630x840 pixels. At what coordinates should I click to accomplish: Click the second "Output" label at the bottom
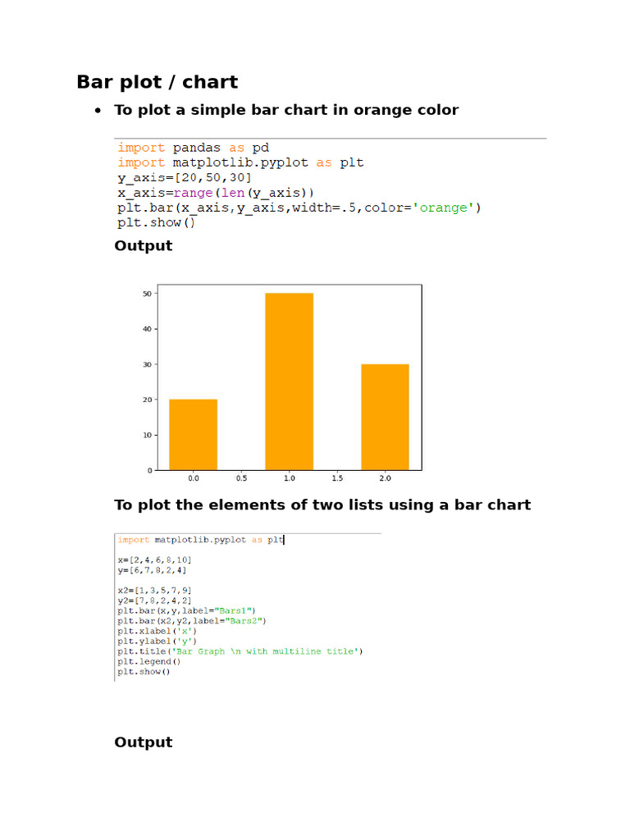(144, 742)
